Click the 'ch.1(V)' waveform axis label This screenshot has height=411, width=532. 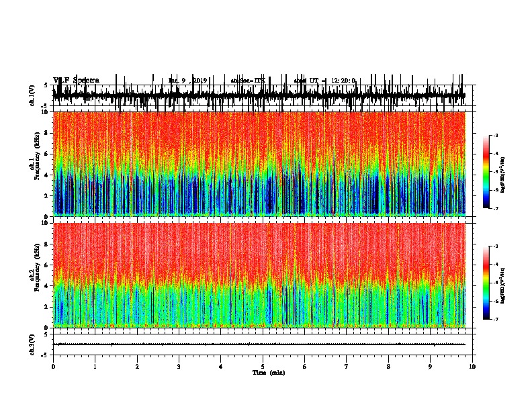(32, 95)
